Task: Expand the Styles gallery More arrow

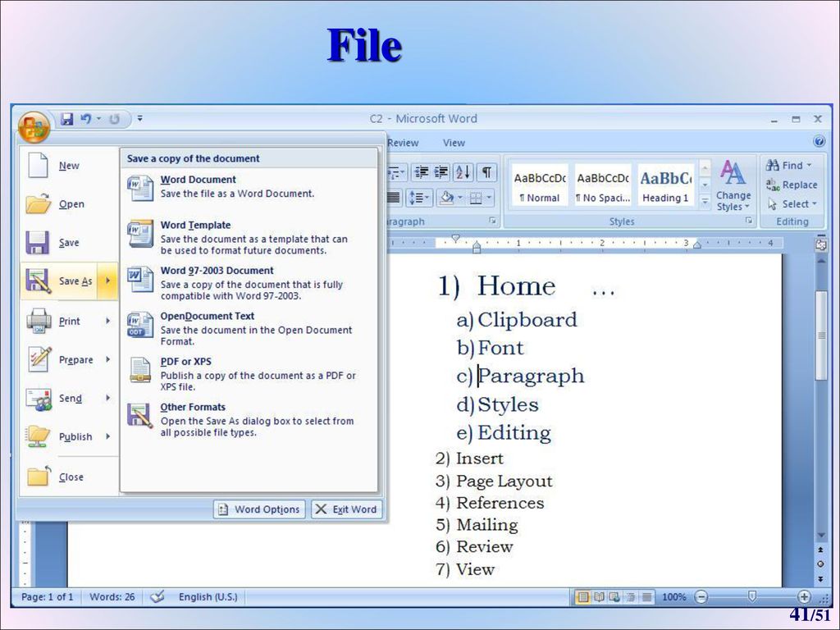Action: coord(705,201)
